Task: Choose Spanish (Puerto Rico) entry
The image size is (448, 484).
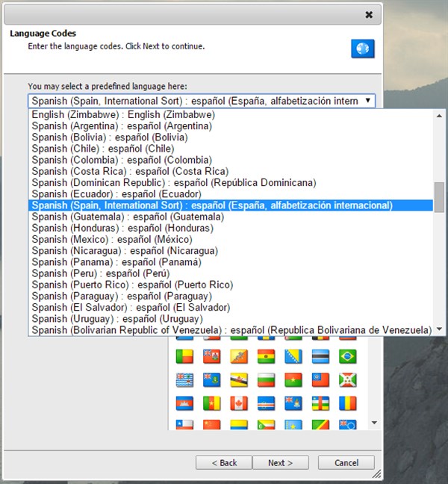Action: pyautogui.click(x=231, y=285)
